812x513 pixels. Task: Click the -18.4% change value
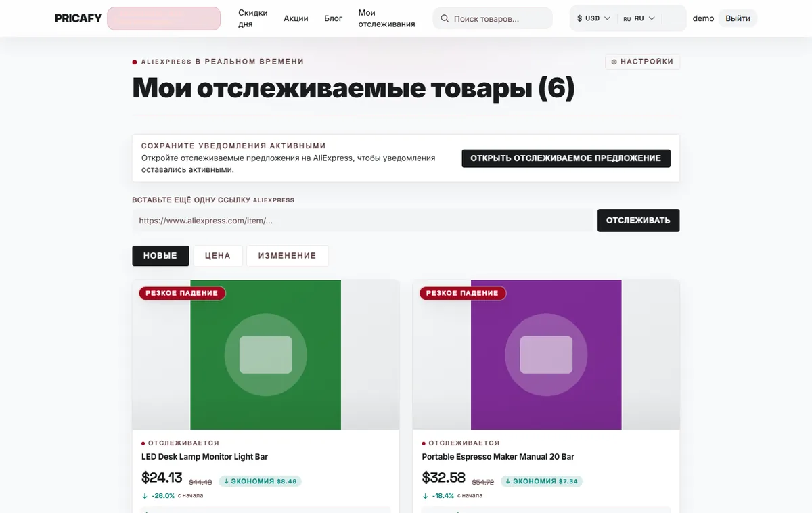pyautogui.click(x=444, y=495)
